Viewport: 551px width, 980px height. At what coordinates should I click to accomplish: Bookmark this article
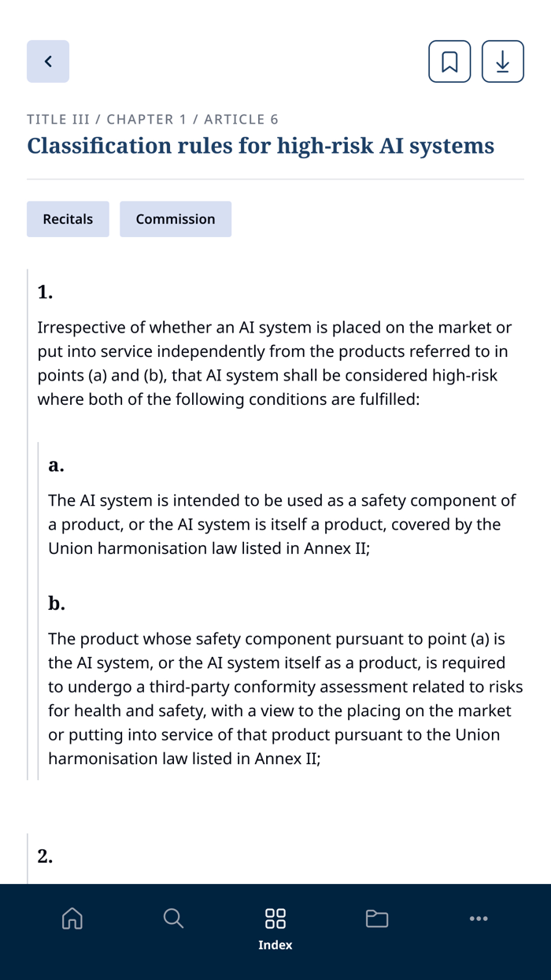(449, 61)
